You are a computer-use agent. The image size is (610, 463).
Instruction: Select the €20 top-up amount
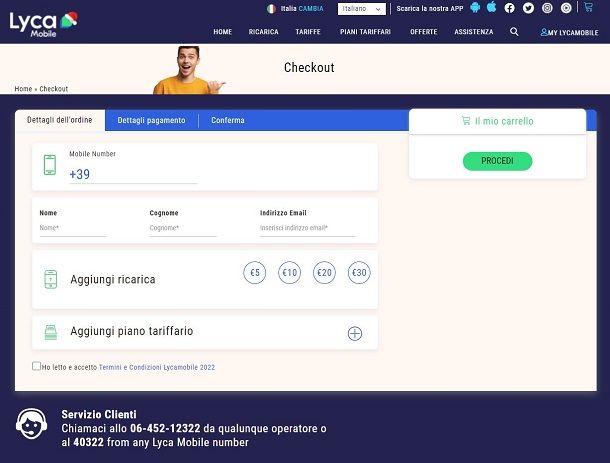click(x=324, y=272)
